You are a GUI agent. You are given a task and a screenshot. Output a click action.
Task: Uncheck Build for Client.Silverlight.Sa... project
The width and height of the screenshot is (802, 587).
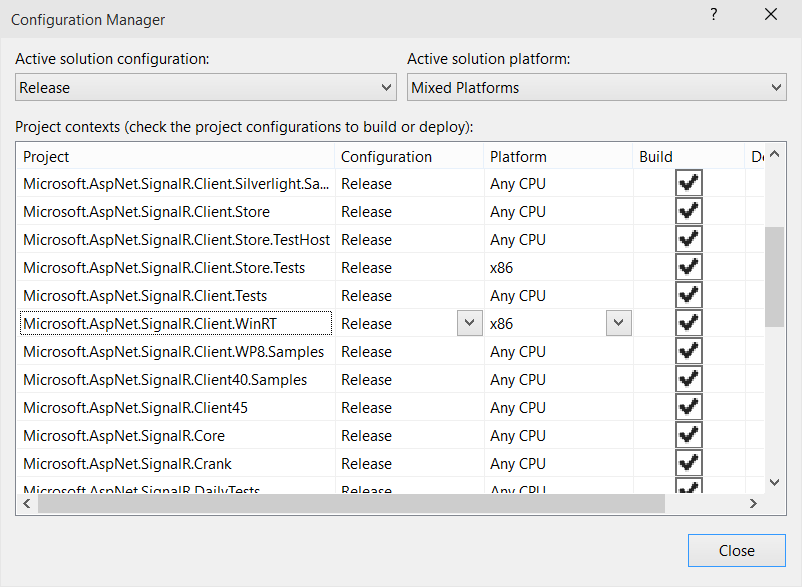point(688,183)
